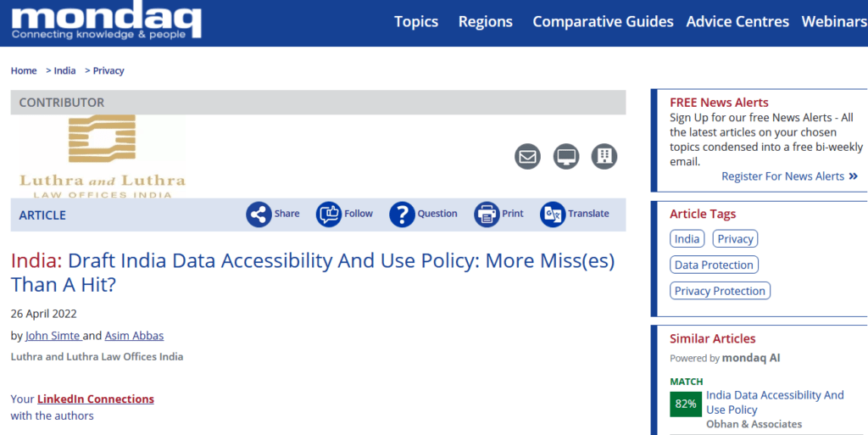The height and width of the screenshot is (435, 868).
Task: Click the Luthra and Luthra logo
Action: (102, 157)
